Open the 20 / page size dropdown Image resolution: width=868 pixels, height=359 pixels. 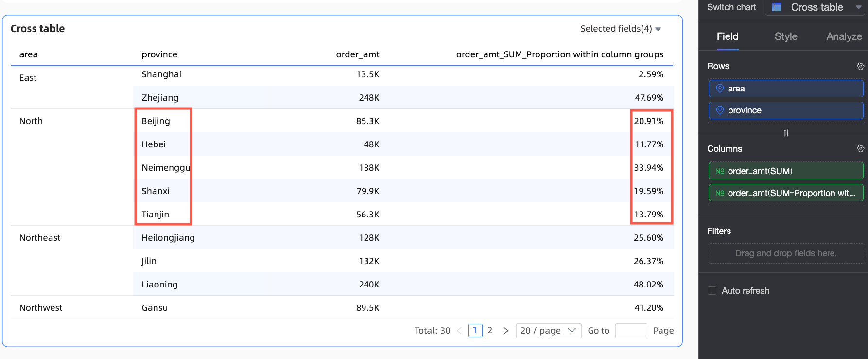tap(548, 331)
